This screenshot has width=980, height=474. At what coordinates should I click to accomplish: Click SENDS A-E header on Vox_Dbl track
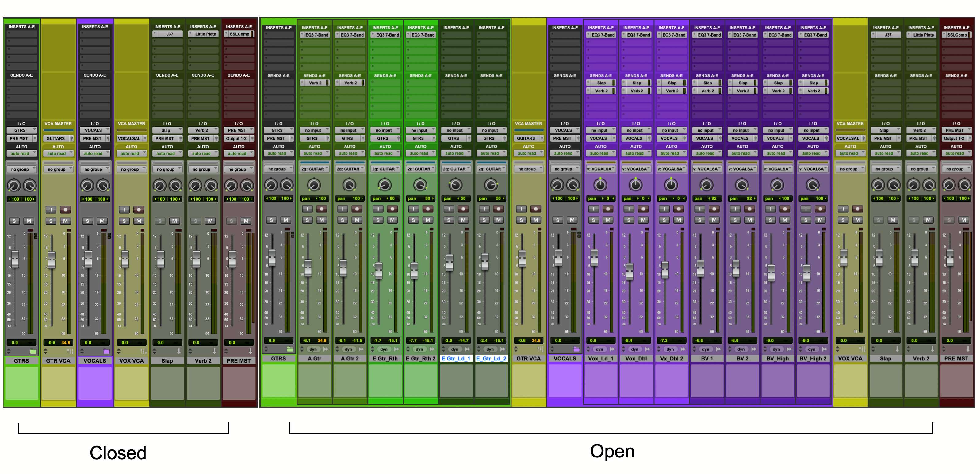636,76
